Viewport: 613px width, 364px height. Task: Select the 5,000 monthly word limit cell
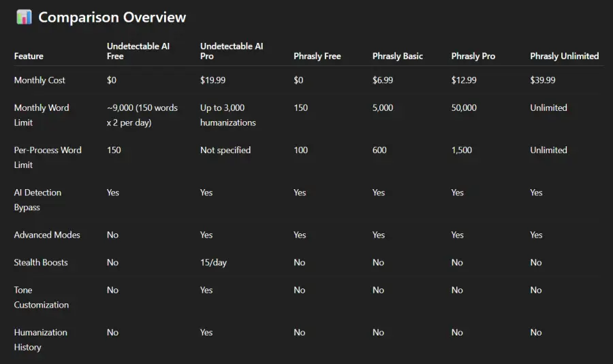click(382, 107)
